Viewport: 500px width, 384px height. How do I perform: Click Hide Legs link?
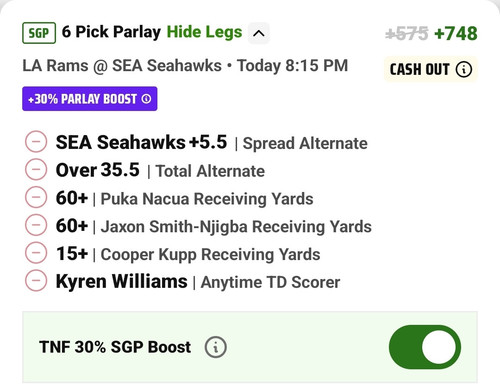point(204,32)
